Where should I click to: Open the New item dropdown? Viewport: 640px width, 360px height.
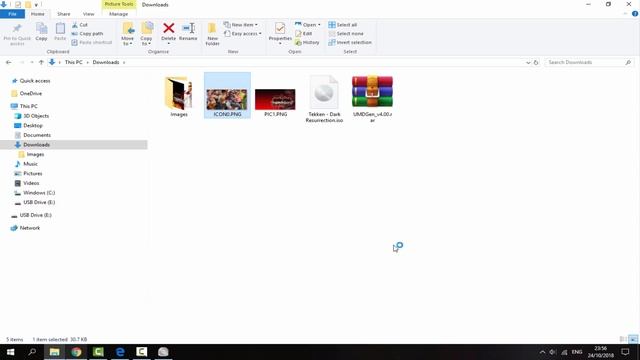pyautogui.click(x=241, y=25)
